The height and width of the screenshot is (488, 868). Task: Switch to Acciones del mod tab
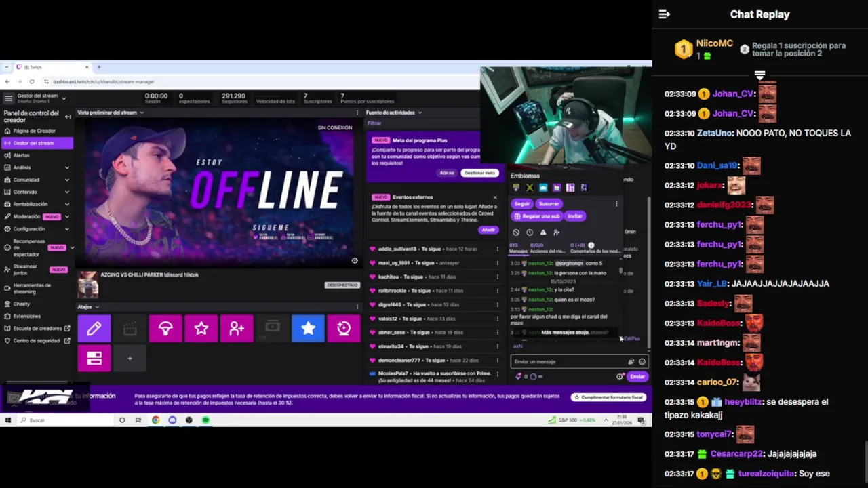click(x=547, y=249)
